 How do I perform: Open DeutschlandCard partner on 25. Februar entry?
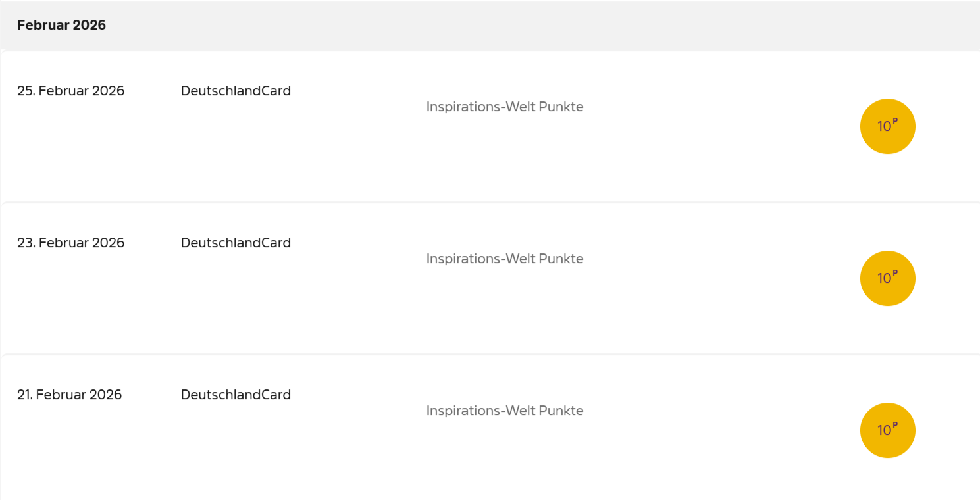(x=236, y=91)
